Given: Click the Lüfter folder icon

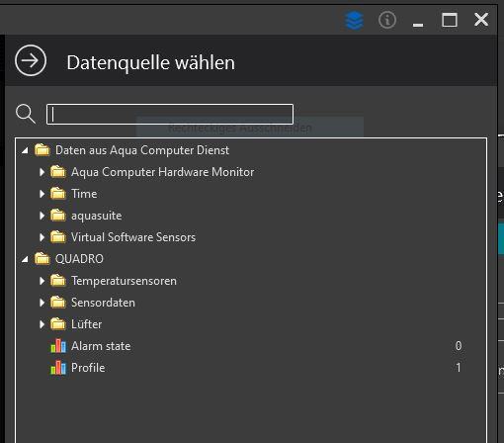Looking at the screenshot, I should pos(58,324).
